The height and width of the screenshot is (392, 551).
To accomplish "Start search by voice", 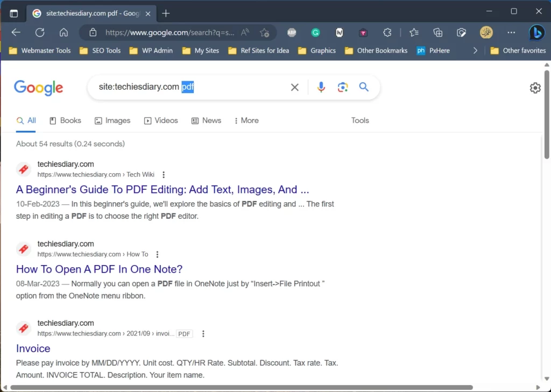I will [321, 87].
